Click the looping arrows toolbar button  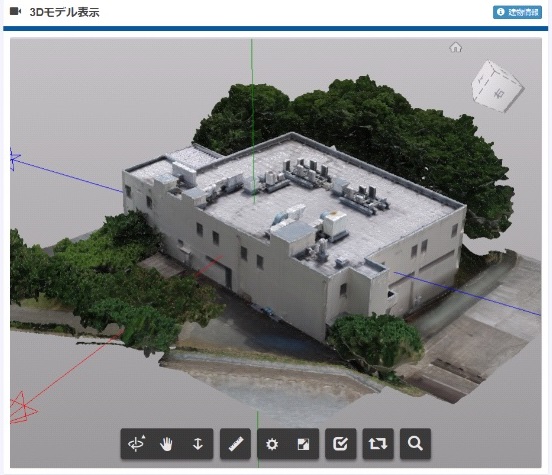378,444
